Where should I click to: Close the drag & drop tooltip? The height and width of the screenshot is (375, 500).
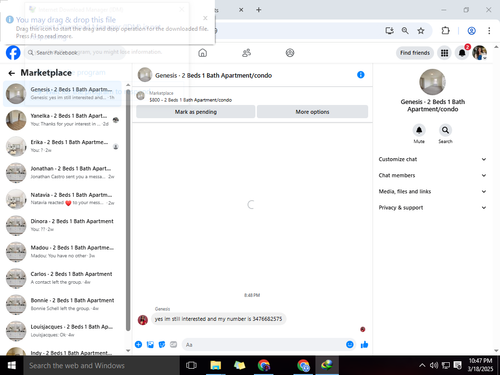pyautogui.click(x=205, y=18)
